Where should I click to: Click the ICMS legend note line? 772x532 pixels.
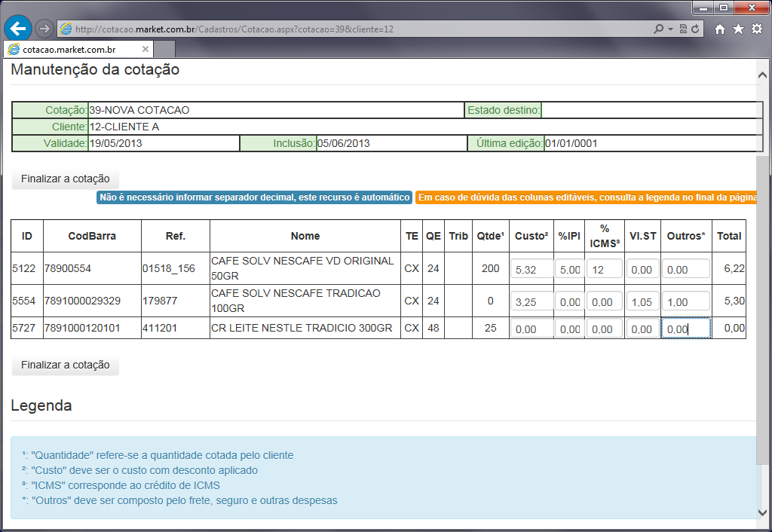pyautogui.click(x=121, y=485)
